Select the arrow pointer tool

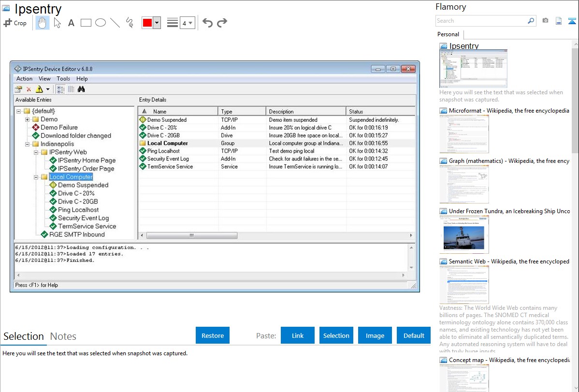(57, 23)
